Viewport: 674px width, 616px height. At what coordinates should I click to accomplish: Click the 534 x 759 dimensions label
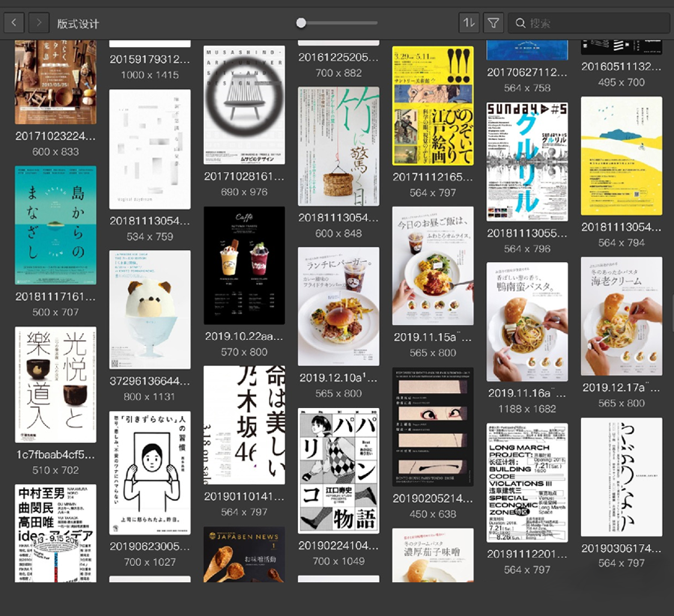[x=150, y=237]
